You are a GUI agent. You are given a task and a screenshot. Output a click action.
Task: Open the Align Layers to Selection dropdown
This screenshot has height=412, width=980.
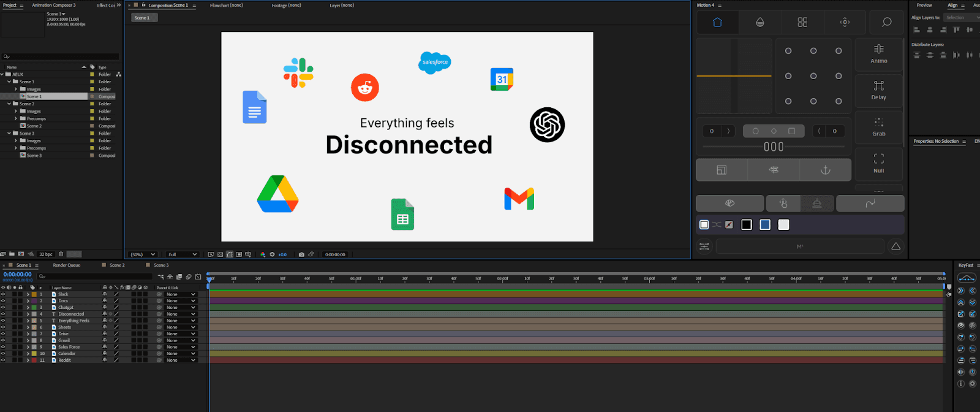[x=960, y=18]
